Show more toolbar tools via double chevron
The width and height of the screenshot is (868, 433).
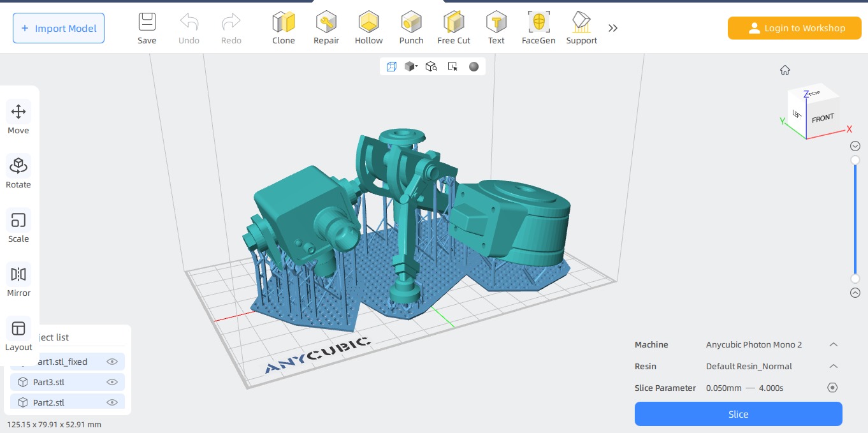(613, 28)
